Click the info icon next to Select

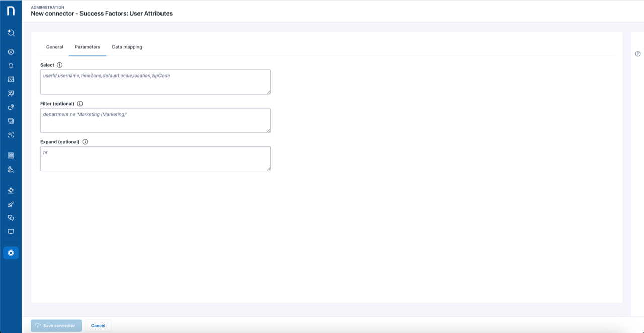[60, 65]
